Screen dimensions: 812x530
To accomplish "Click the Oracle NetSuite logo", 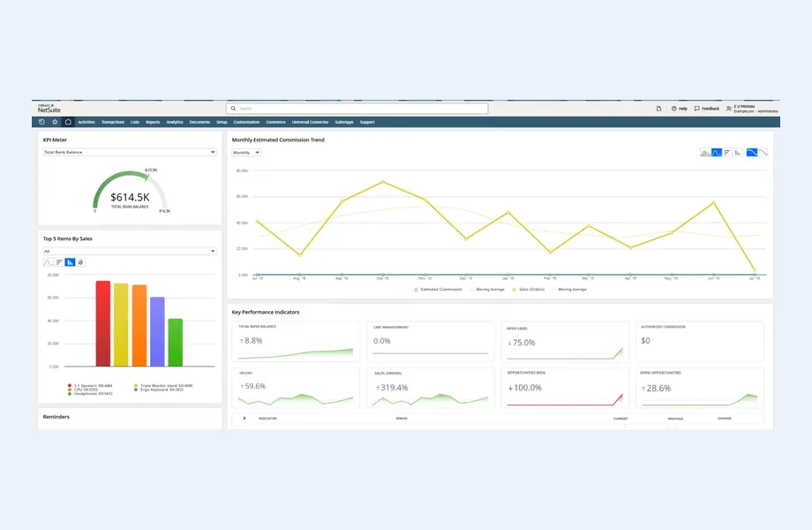I will click(x=49, y=109).
